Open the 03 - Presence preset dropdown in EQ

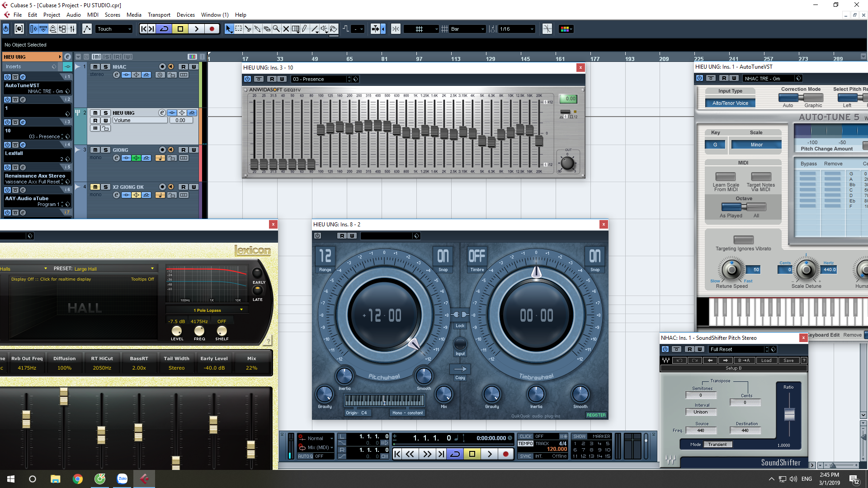pyautogui.click(x=321, y=79)
